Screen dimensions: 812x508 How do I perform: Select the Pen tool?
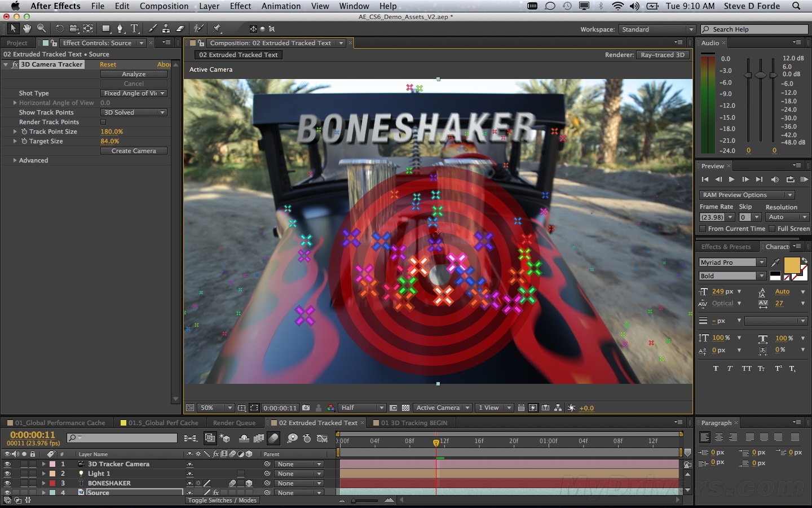[120, 28]
